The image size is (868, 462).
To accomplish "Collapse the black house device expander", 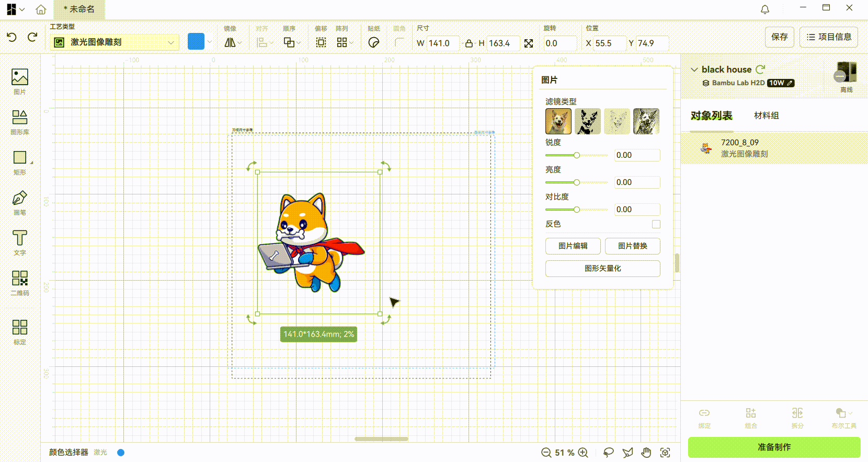I will [x=694, y=70].
